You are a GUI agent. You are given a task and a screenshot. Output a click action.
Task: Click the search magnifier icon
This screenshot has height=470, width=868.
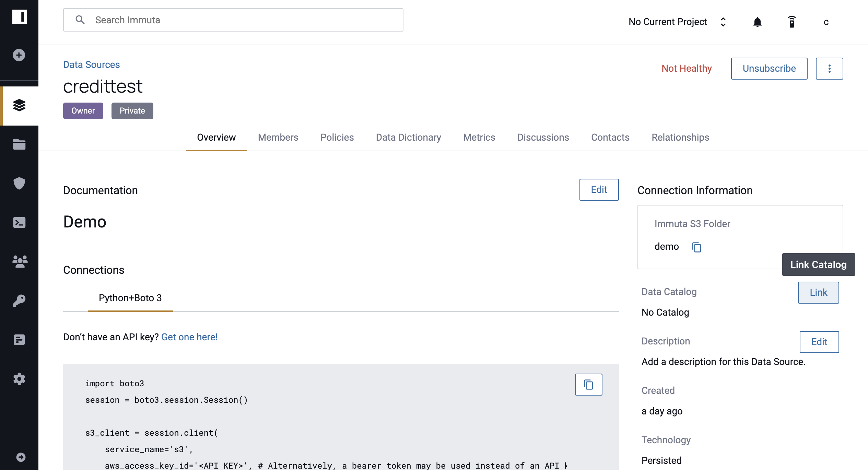pyautogui.click(x=80, y=20)
